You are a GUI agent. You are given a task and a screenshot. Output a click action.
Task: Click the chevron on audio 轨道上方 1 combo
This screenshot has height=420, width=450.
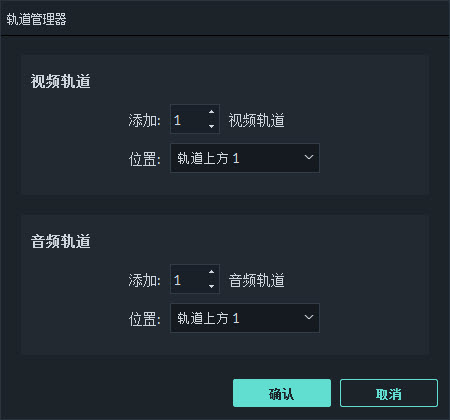[309, 317]
